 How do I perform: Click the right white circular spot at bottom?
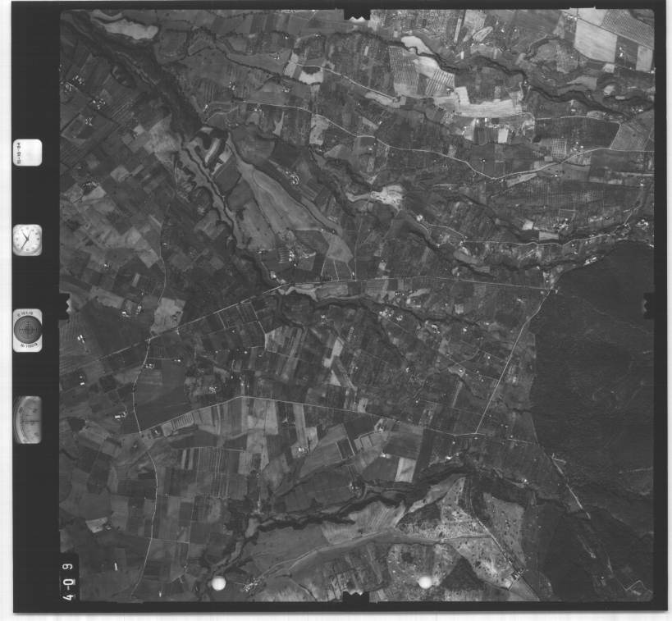425,582
